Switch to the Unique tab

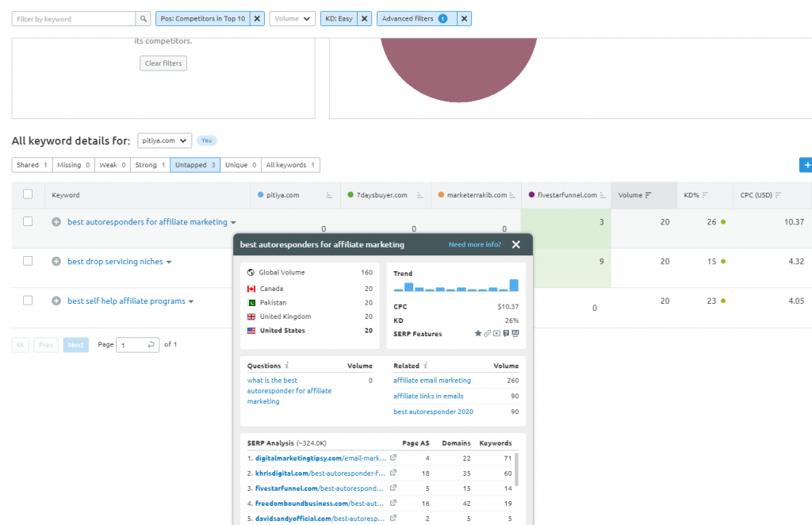click(x=241, y=165)
